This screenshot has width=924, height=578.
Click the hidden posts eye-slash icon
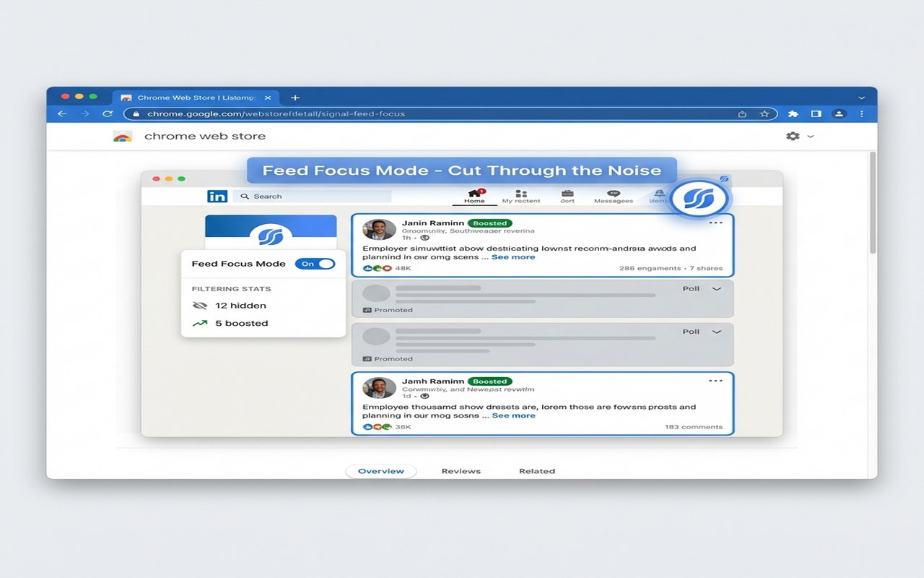click(x=200, y=305)
